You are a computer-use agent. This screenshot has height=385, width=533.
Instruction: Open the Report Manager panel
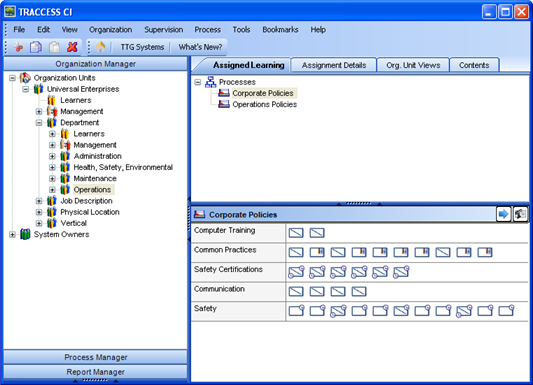(x=96, y=372)
